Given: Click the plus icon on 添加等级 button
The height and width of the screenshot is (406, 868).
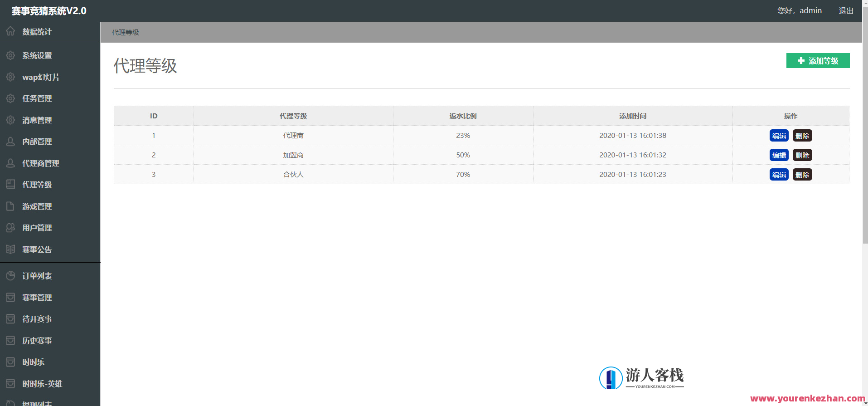Looking at the screenshot, I should tap(801, 61).
